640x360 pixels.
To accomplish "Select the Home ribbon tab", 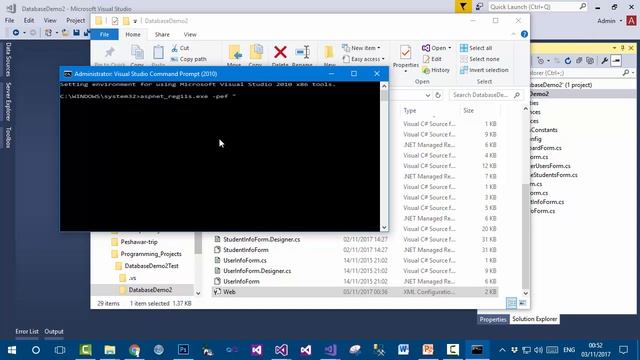I will tap(133, 35).
